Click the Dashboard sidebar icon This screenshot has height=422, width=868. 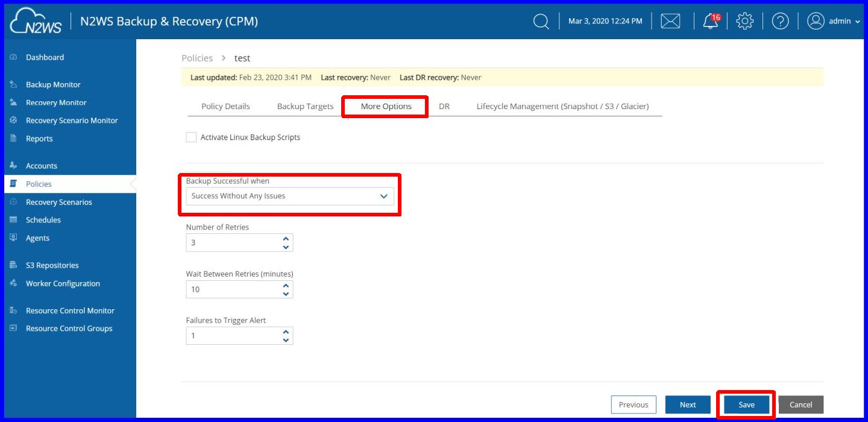pyautogui.click(x=13, y=57)
